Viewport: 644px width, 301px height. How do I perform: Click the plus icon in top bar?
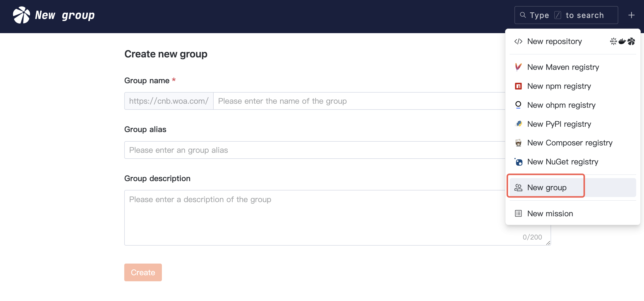click(631, 15)
